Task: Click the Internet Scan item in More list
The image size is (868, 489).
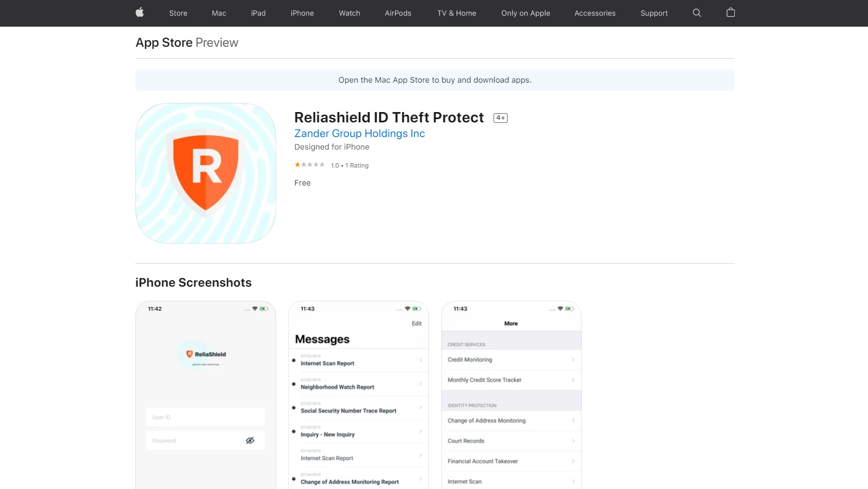Action: (x=511, y=481)
